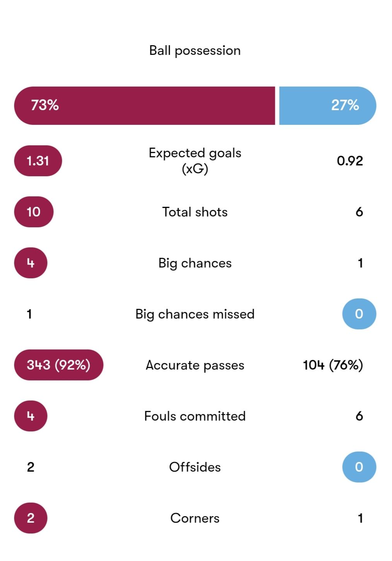Click the 0.92 expected goals value
Viewport: 392px width, 561px height.
click(x=350, y=161)
